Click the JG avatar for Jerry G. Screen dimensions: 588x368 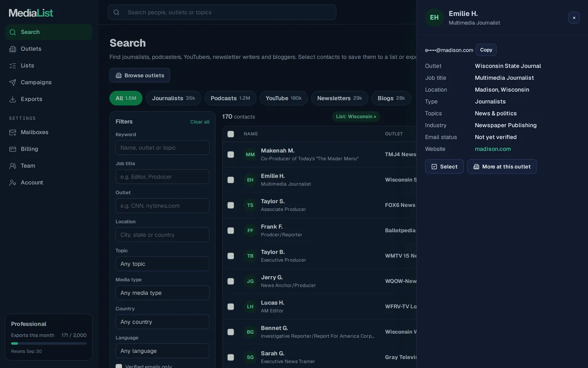click(250, 281)
